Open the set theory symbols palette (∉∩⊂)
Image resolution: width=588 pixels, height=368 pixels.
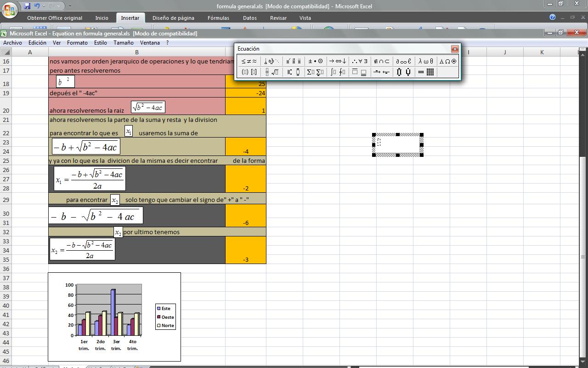tap(382, 61)
